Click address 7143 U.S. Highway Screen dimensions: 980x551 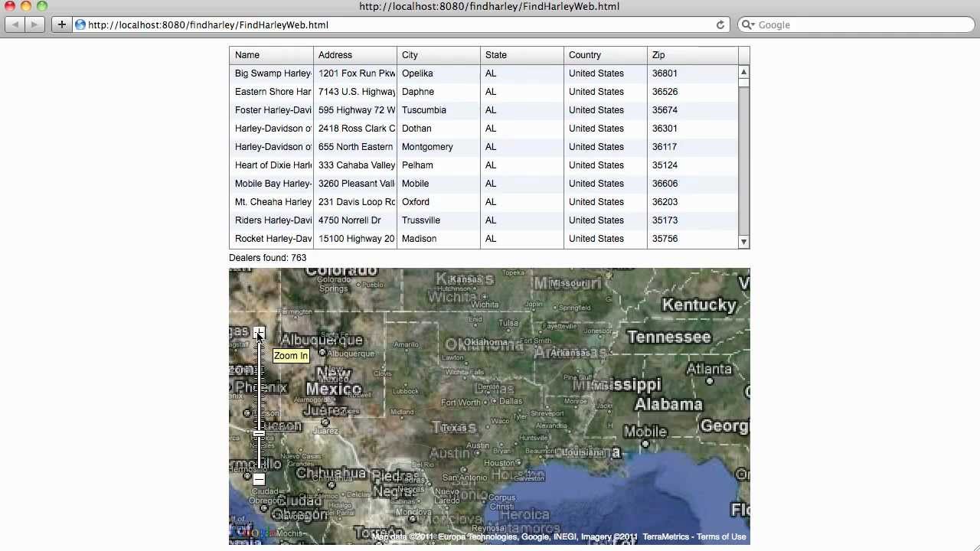355,92
